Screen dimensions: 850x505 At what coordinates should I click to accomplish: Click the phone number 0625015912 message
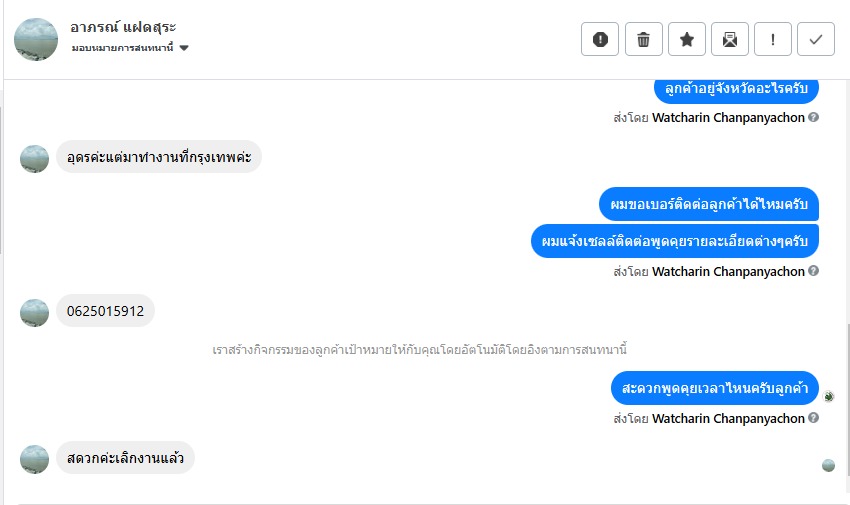pos(105,311)
